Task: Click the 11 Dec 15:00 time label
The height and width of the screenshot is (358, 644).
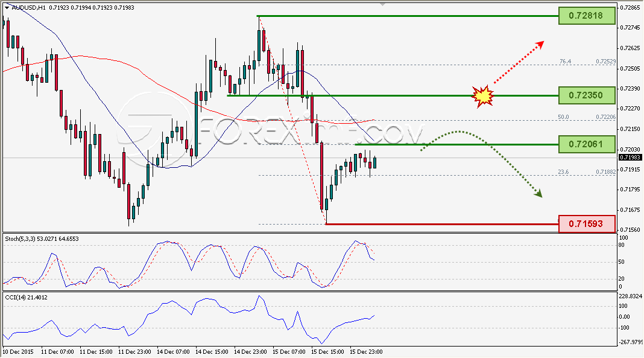Action: click(96, 352)
